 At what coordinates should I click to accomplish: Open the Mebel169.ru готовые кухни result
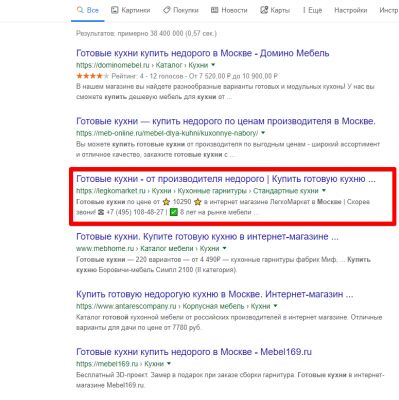(194, 352)
